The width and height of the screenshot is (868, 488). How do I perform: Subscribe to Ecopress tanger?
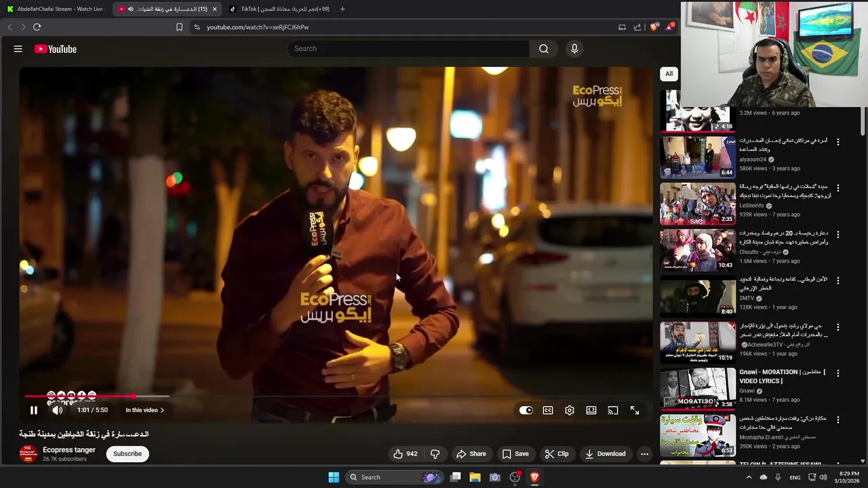(127, 453)
